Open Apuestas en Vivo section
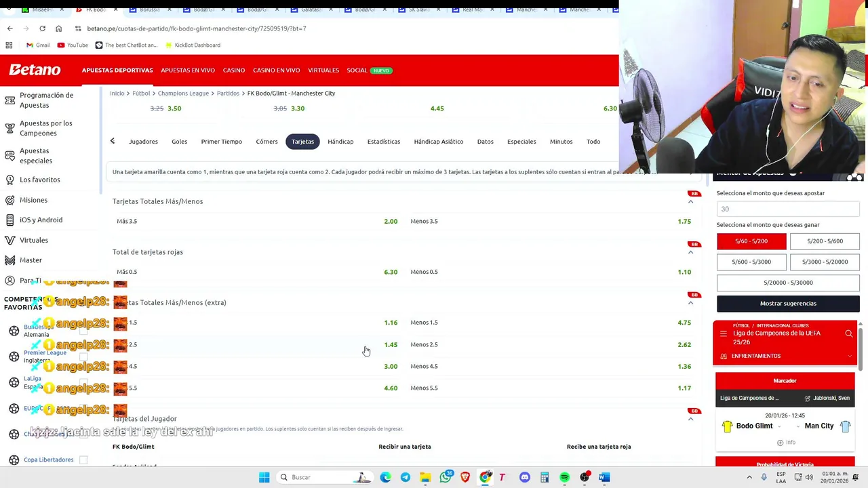Image resolution: width=868 pixels, height=488 pixels. [188, 70]
